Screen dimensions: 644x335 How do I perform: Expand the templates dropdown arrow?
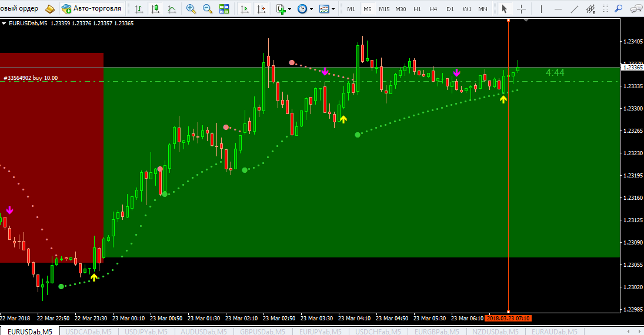point(333,9)
